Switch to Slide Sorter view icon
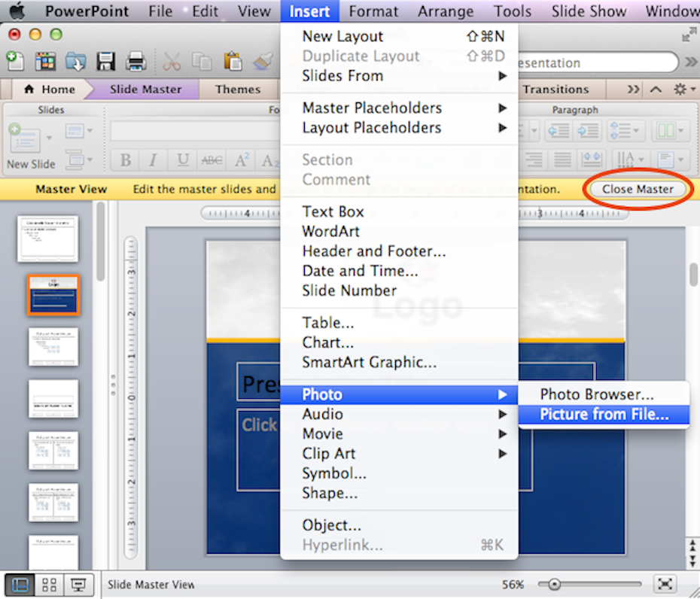Viewport: 700px width, 599px height. [x=49, y=584]
